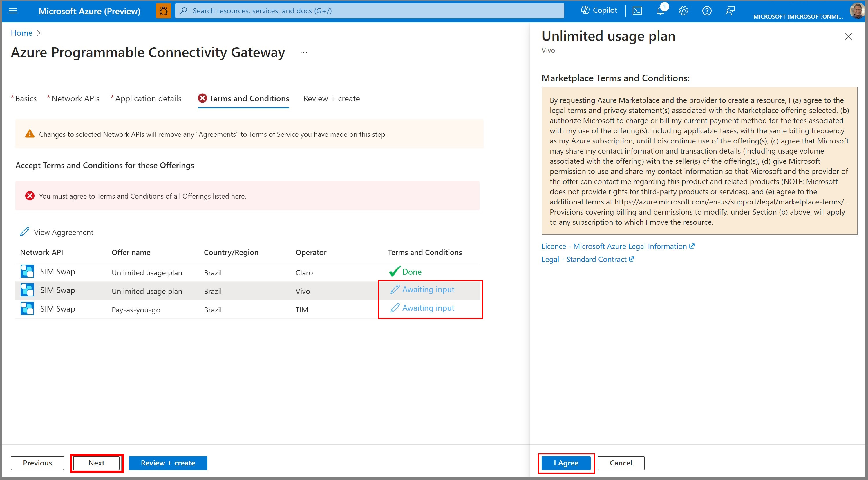
Task: Open the hamburger portal menu
Action: point(13,11)
